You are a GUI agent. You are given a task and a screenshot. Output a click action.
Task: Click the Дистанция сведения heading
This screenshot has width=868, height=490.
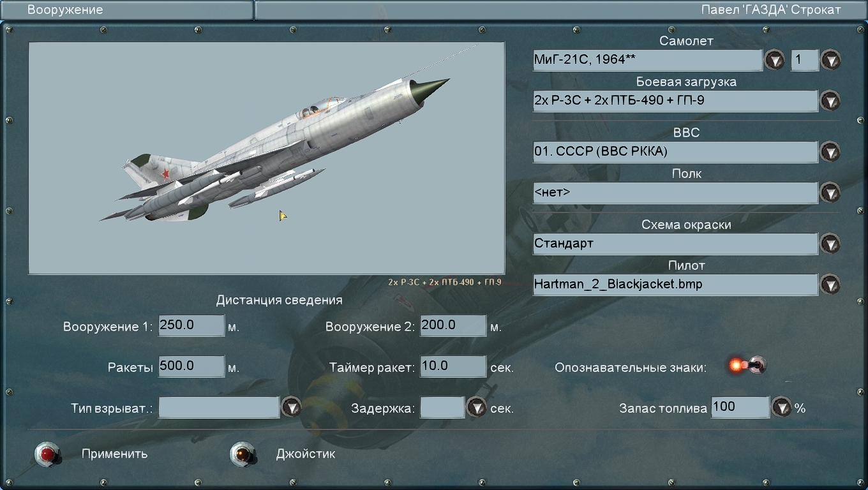pos(280,300)
